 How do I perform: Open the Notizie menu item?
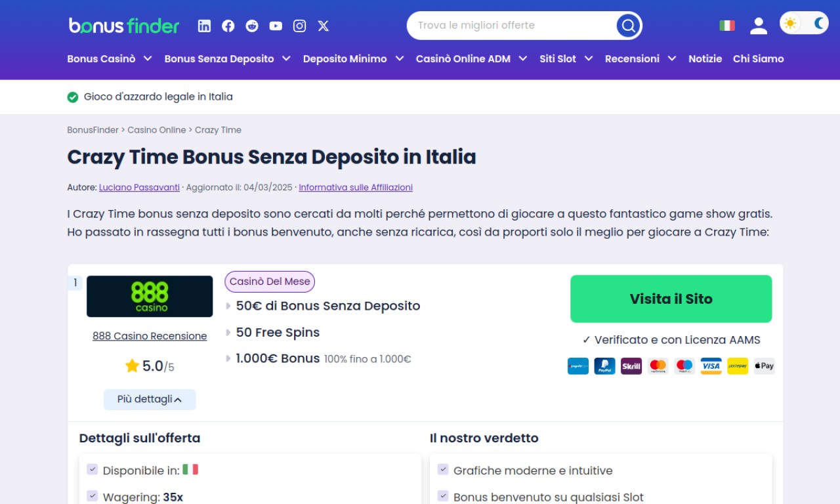[705, 58]
